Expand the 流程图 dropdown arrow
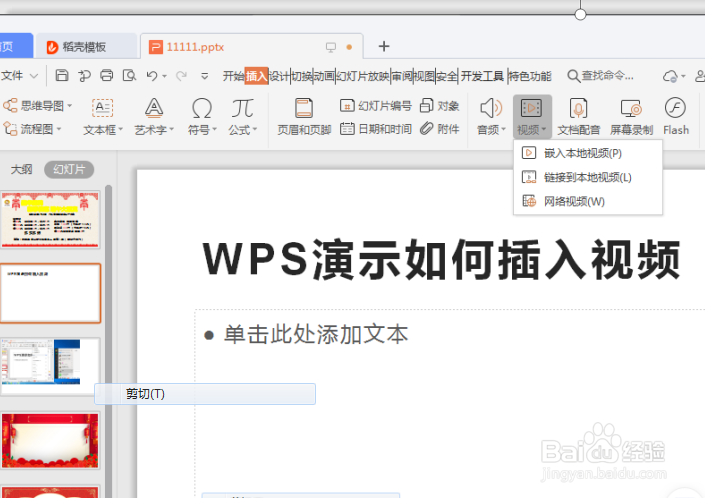Screen dimensions: 705x498 [58, 129]
